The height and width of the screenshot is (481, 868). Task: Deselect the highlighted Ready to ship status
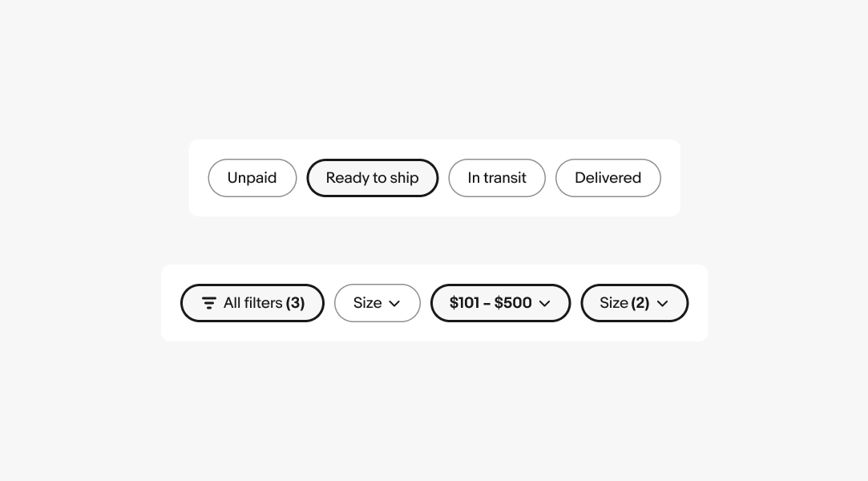[372, 178]
